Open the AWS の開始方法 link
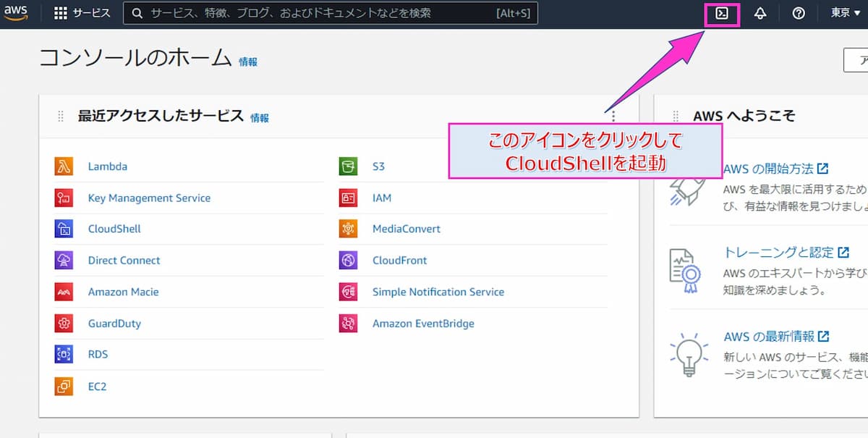This screenshot has height=438, width=868. point(775,169)
